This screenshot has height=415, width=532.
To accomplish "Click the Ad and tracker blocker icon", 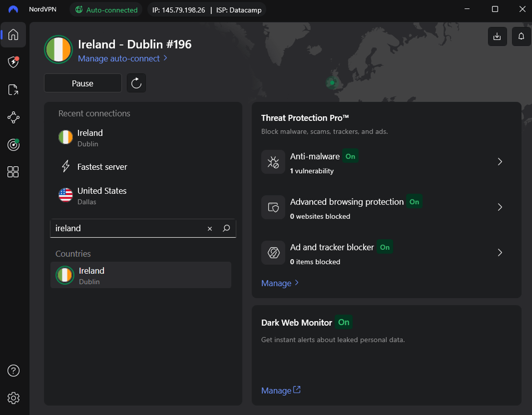I will point(273,253).
